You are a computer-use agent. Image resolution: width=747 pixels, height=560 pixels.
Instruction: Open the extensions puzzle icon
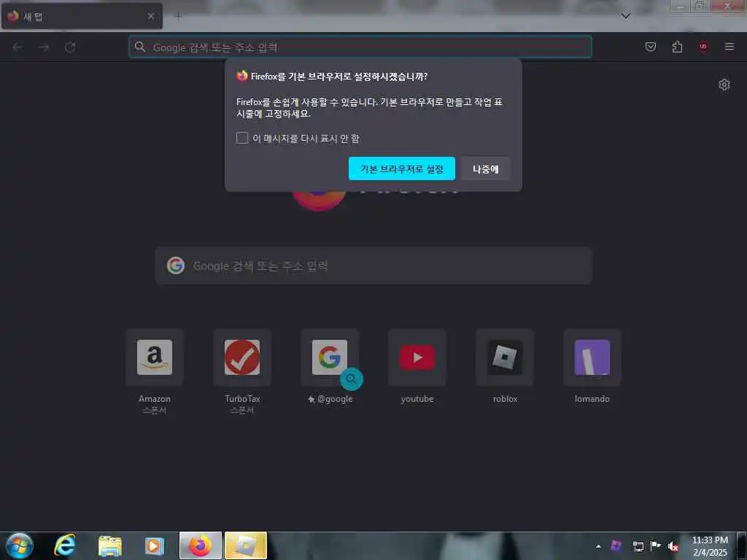coord(677,47)
